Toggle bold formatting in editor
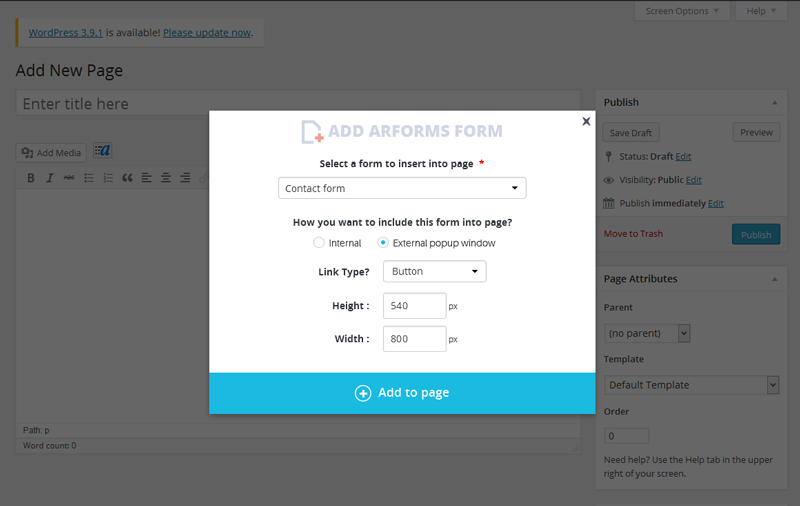Screen dimensions: 800x506 (x=31, y=178)
